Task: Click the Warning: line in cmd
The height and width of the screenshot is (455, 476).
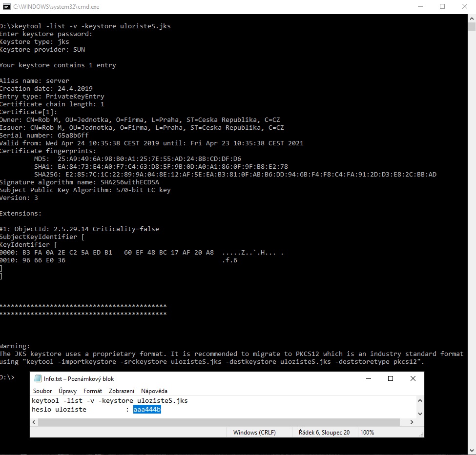Action: [x=15, y=346]
